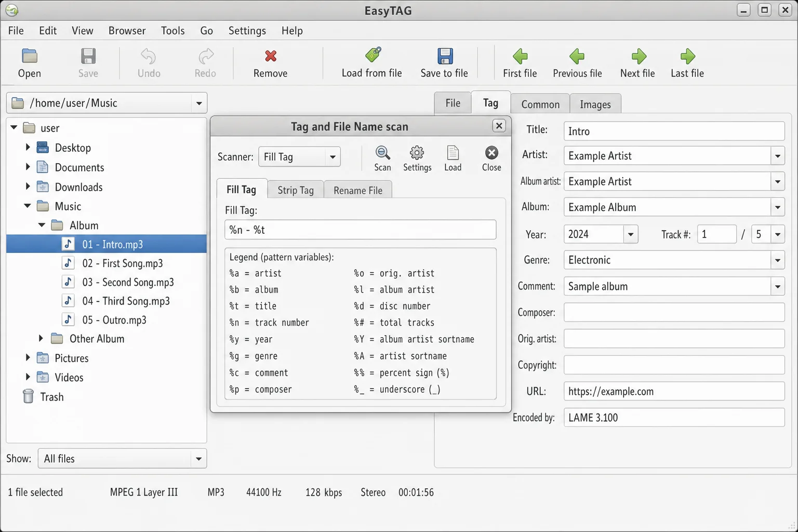The width and height of the screenshot is (798, 532).
Task: Click the Load document icon in scanner dialog
Action: [x=453, y=153]
